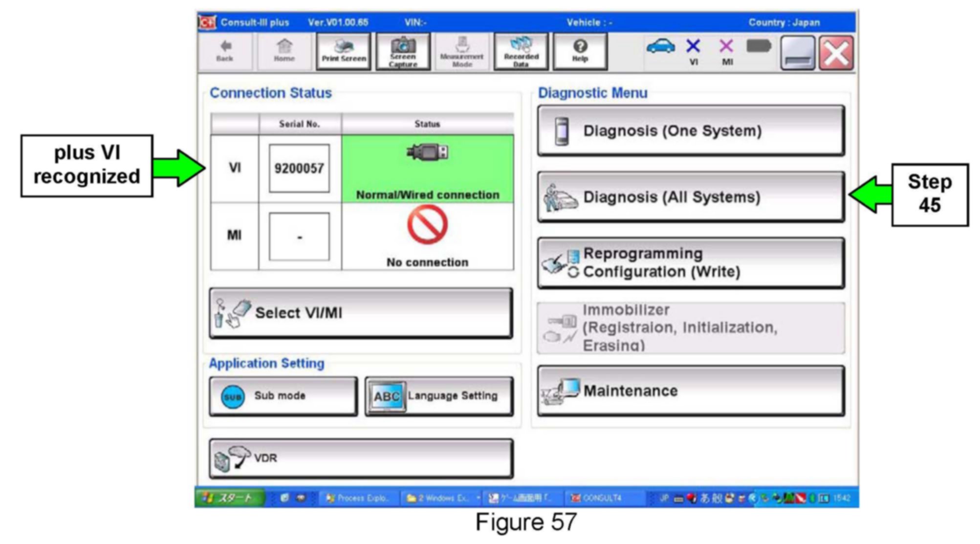Click the Back arrow toolbar icon
Screen dimensions: 980x544
pyautogui.click(x=225, y=51)
